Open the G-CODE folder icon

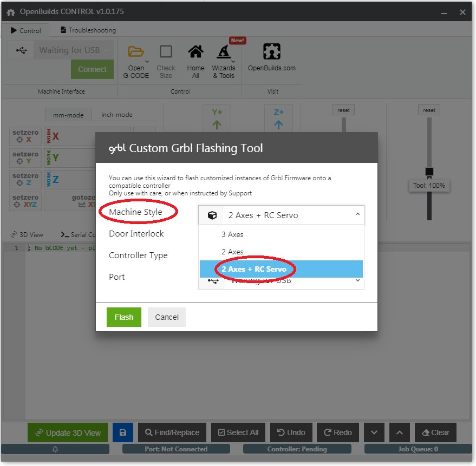(136, 52)
